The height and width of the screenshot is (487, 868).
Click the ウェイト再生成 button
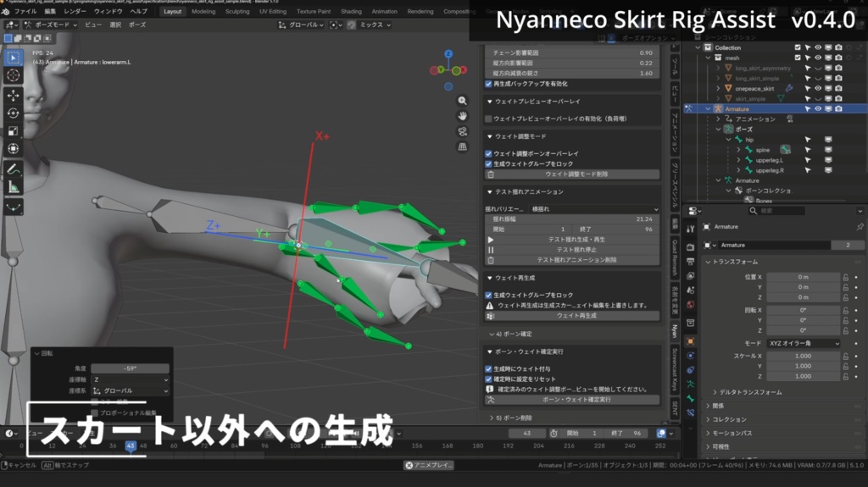click(572, 316)
